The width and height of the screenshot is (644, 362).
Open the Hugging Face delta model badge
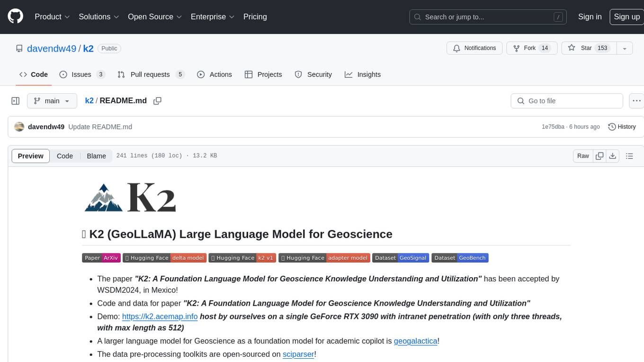pyautogui.click(x=164, y=258)
